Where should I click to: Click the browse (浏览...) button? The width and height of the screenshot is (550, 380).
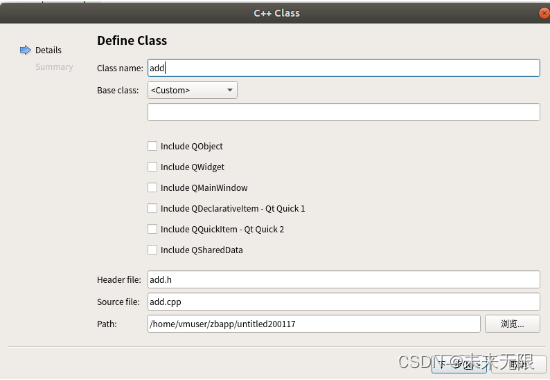click(x=512, y=324)
